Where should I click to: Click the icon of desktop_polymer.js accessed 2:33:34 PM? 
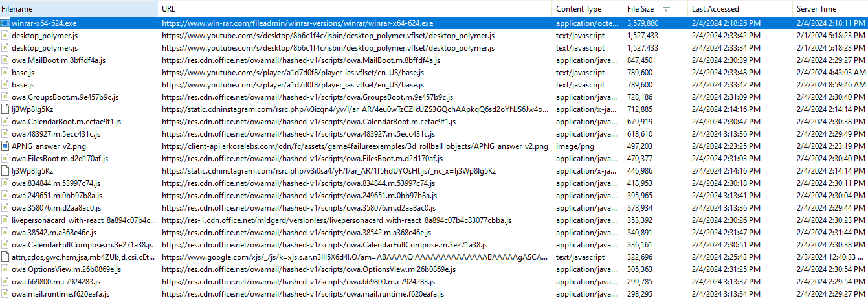(x=5, y=47)
